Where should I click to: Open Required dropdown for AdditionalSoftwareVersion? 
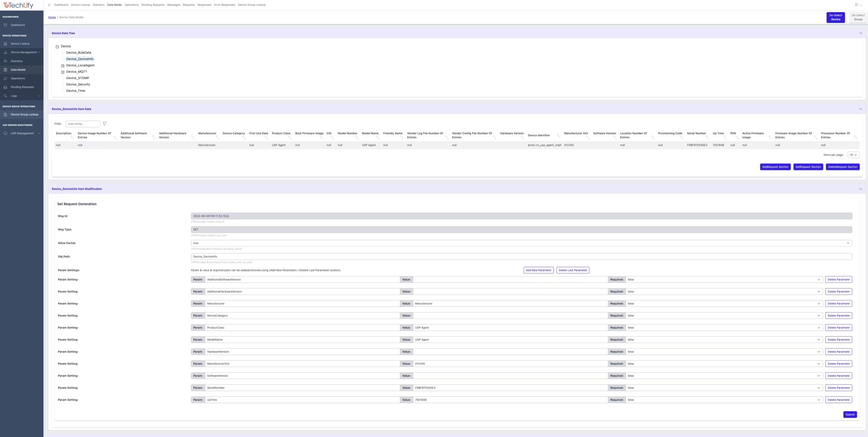724,280
